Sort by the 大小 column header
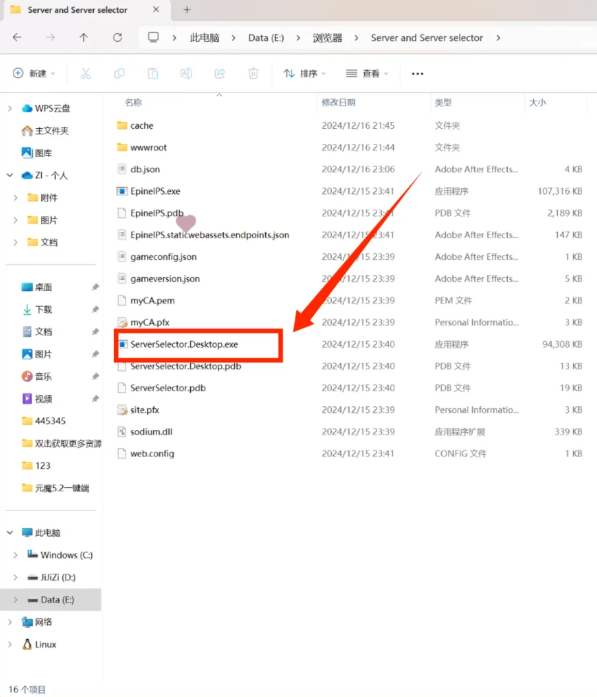This screenshot has width=597, height=697. (537, 102)
